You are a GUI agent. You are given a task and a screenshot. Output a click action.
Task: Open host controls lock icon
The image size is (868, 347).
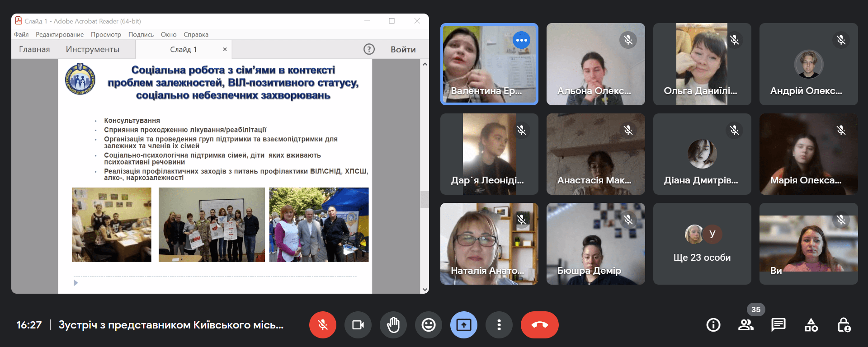(844, 325)
